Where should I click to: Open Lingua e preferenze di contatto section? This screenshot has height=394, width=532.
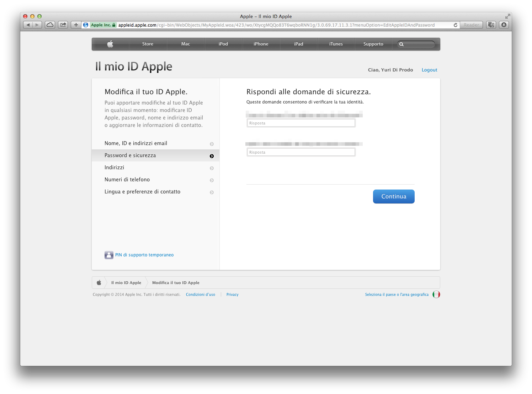[x=155, y=192]
